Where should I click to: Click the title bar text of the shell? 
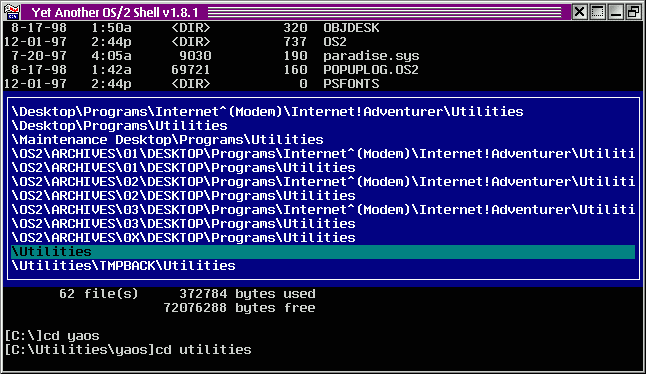click(x=115, y=12)
